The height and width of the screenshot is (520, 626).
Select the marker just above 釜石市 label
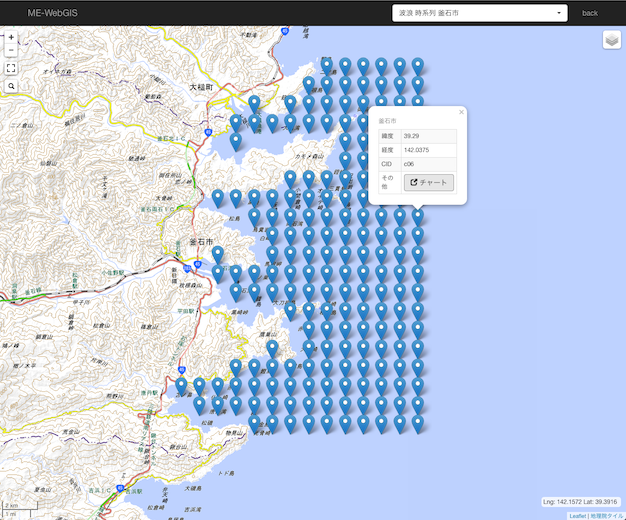(218, 199)
